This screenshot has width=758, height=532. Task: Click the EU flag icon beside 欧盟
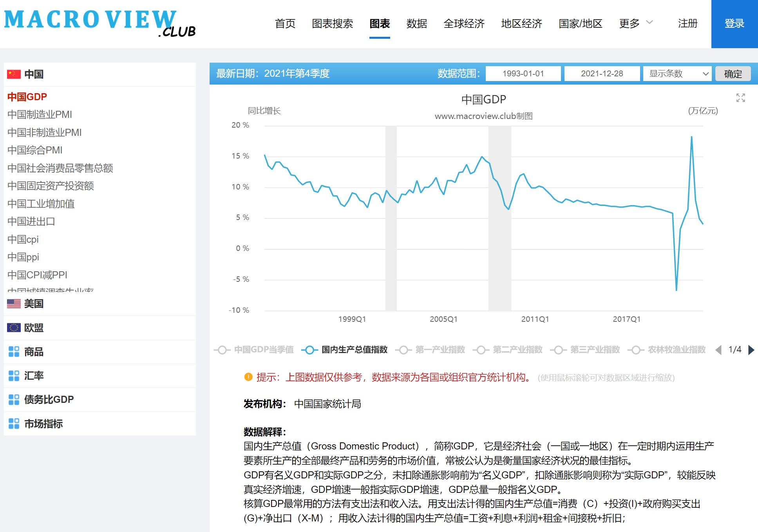point(14,328)
